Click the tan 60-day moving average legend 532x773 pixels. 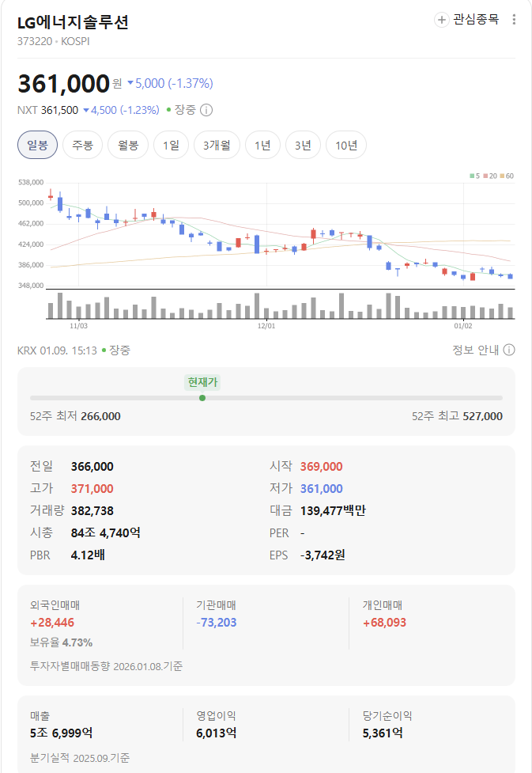(507, 176)
